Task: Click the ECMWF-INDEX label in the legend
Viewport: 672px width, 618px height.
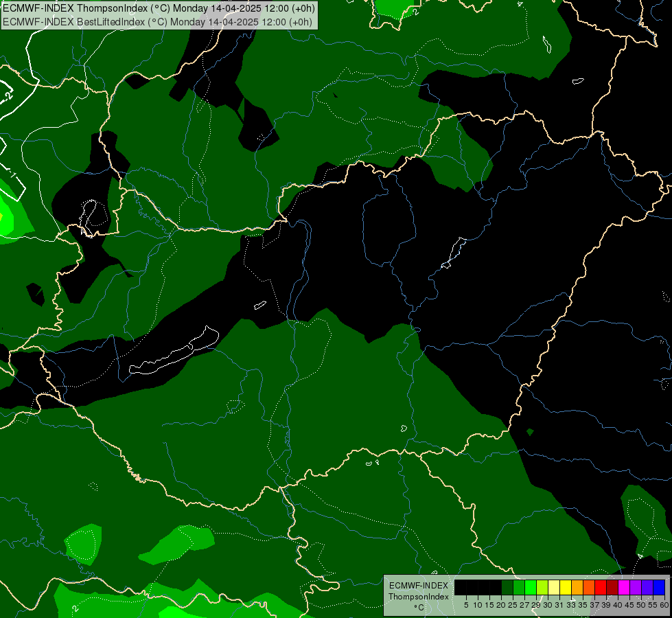Action: (419, 586)
